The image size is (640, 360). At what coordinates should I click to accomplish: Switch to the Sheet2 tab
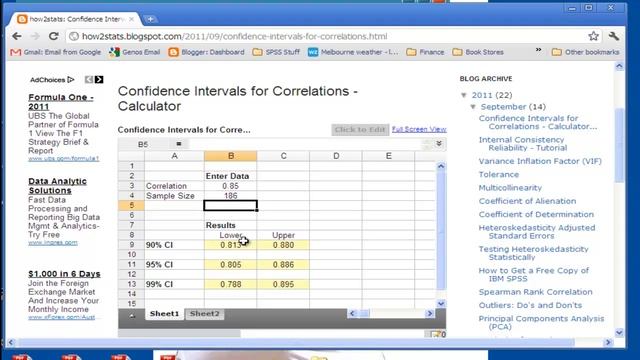click(x=204, y=313)
